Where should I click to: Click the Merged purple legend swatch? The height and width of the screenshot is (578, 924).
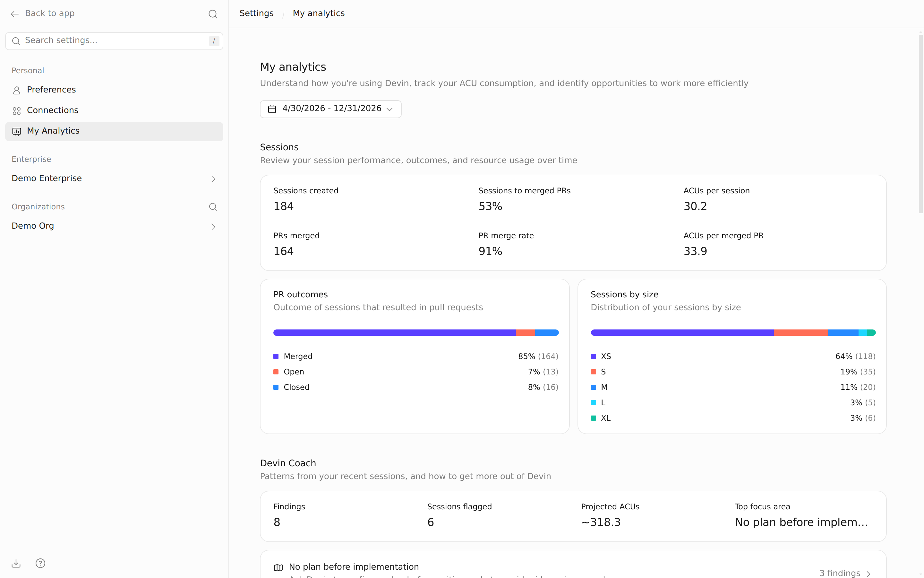[276, 356]
